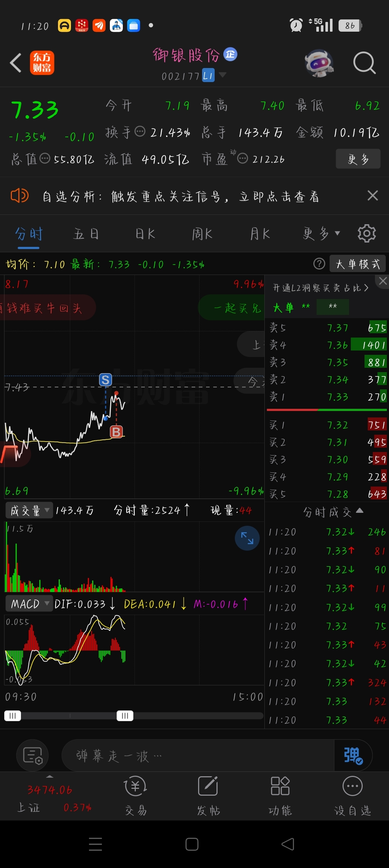Toggle the 弹 bullet comments switch
The width and height of the screenshot is (389, 868).
tap(353, 755)
